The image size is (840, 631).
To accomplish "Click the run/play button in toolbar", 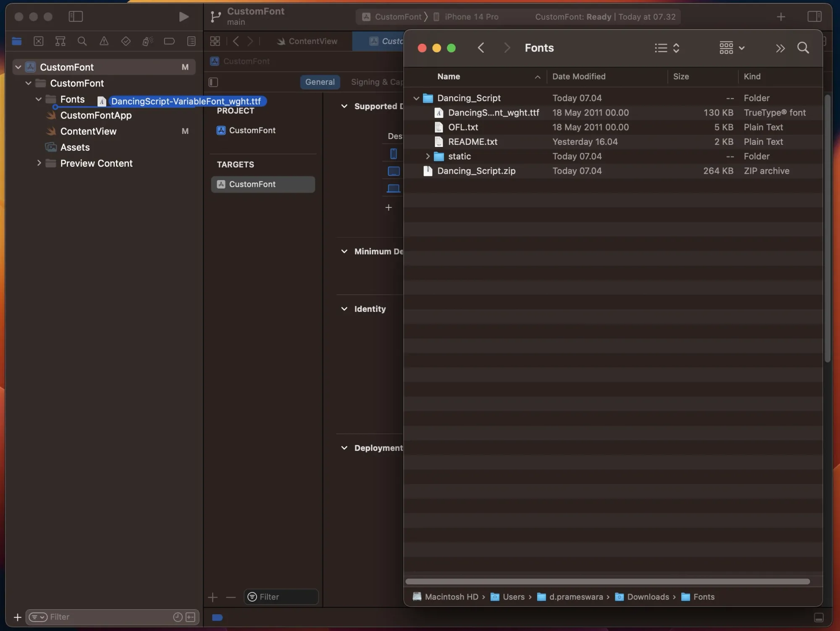I will click(x=183, y=16).
